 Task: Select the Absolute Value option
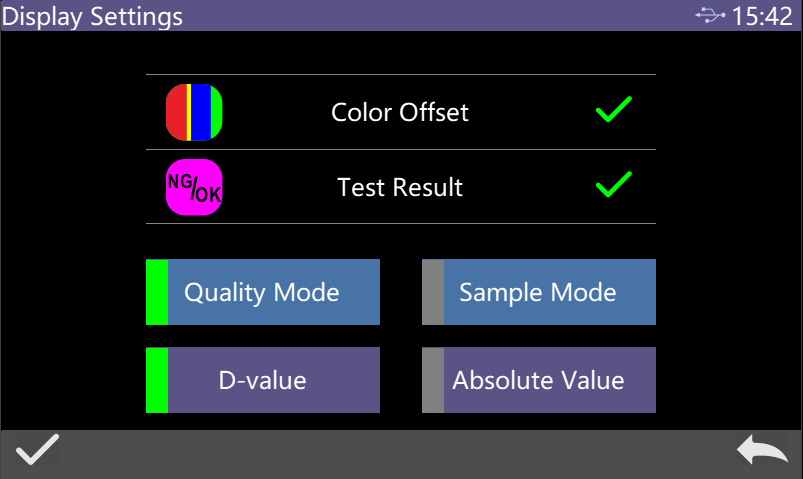[548, 380]
